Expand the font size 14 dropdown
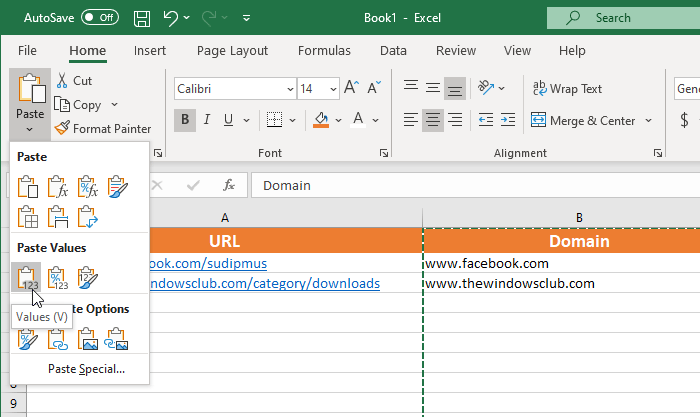 pyautogui.click(x=333, y=89)
